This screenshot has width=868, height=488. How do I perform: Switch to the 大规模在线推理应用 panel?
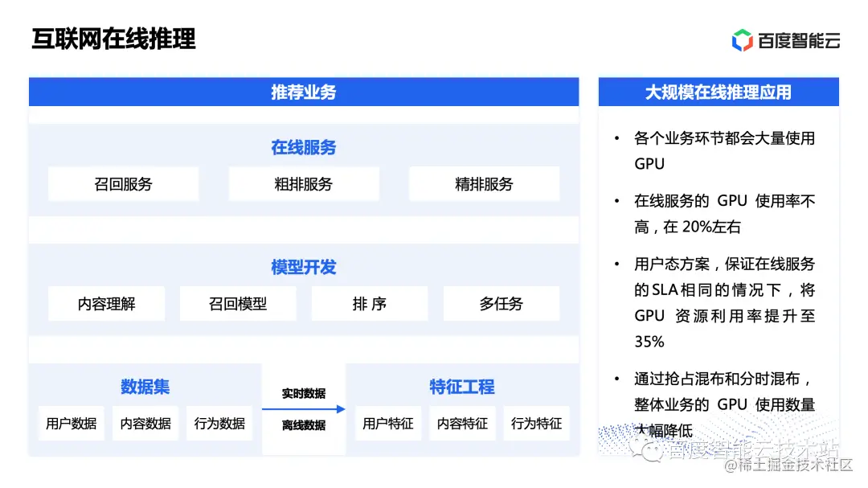pyautogui.click(x=719, y=92)
